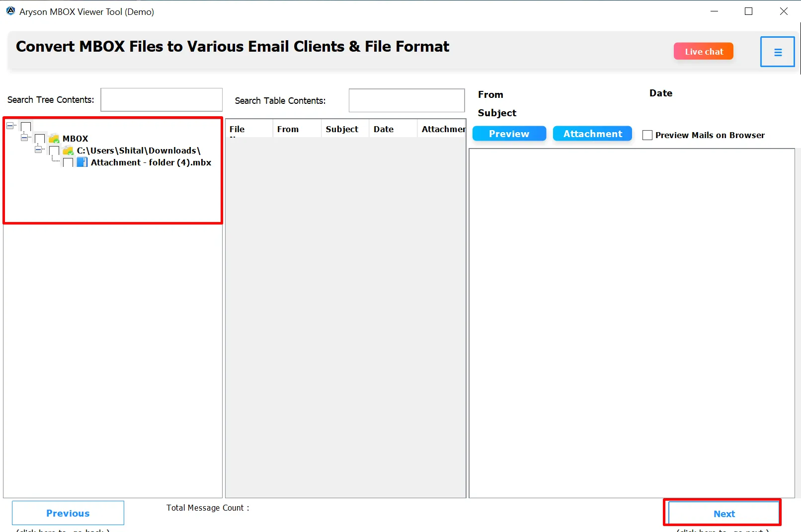Viewport: 801px width, 532px height.
Task: Close the Aryson MBOX Viewer window
Action: 783,11
